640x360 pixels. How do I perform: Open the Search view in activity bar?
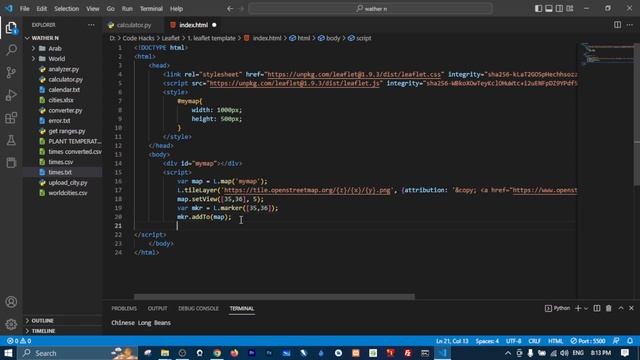click(11, 50)
